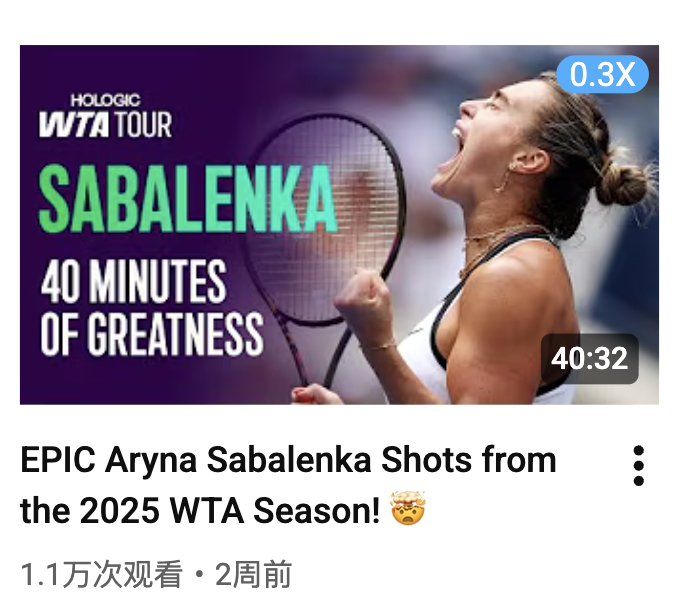Click the word TOUR in the logo
The width and height of the screenshot is (688, 616).
[143, 125]
